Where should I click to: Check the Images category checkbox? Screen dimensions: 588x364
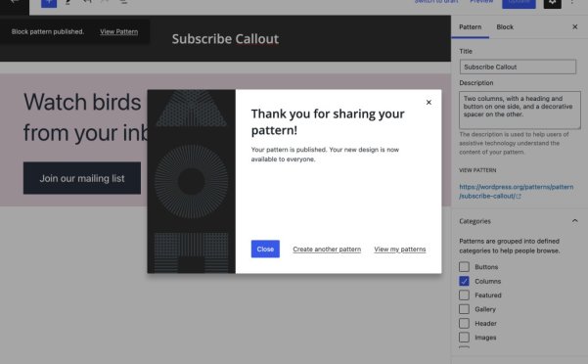[464, 338]
